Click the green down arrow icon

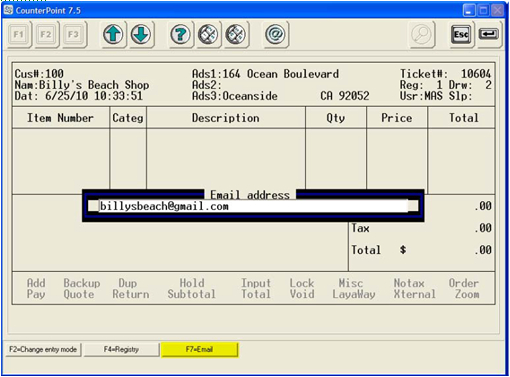tap(141, 34)
